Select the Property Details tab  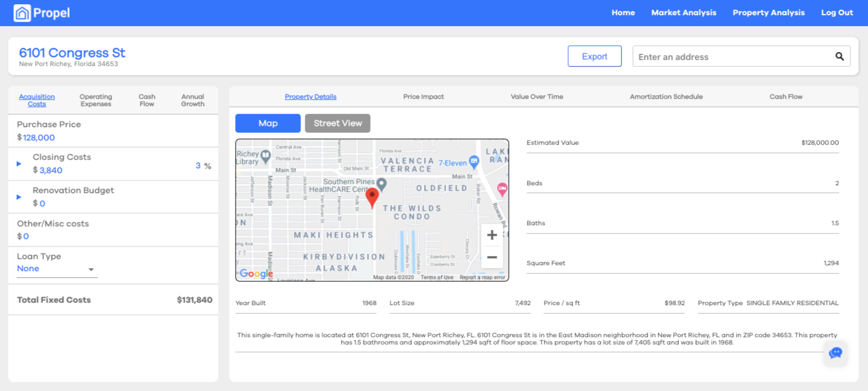click(311, 97)
